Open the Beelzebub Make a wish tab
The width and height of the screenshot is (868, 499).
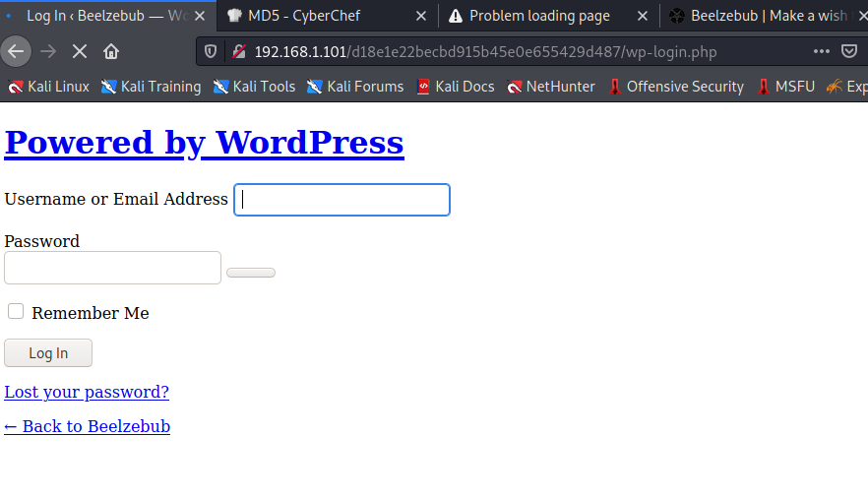point(758,16)
